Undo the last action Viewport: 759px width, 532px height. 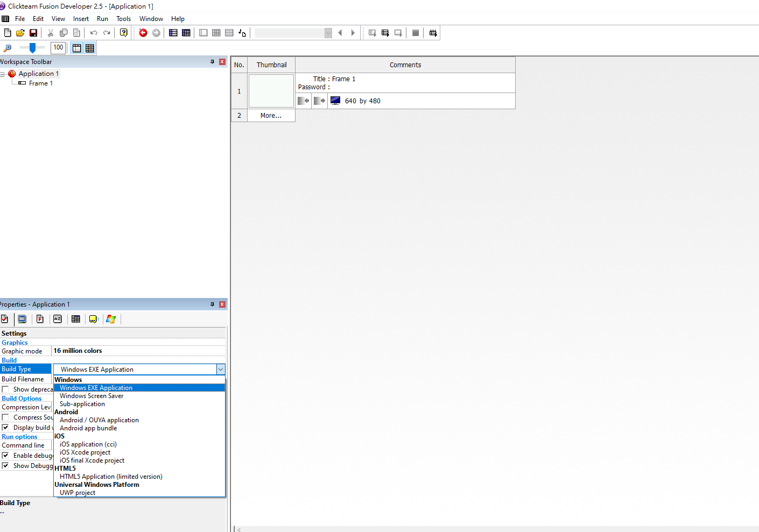(94, 33)
